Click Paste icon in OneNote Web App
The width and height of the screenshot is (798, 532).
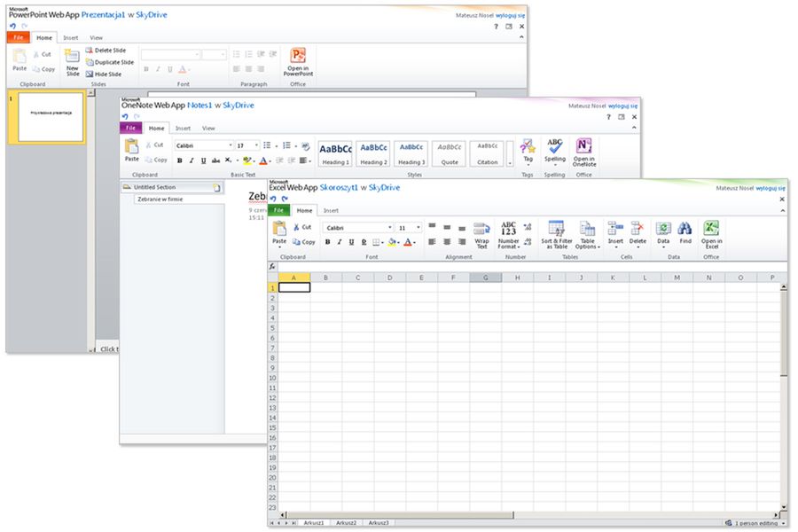coord(131,146)
